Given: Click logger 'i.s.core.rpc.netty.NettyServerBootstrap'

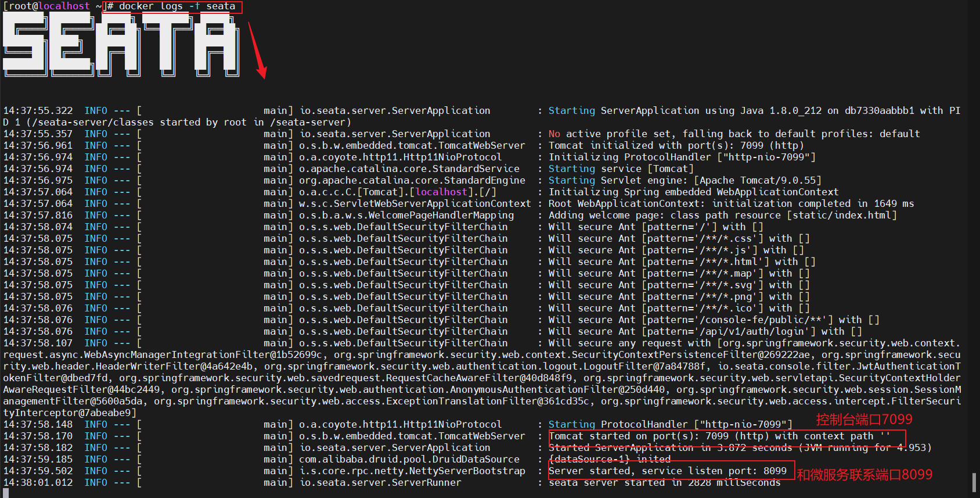Looking at the screenshot, I should [412, 471].
